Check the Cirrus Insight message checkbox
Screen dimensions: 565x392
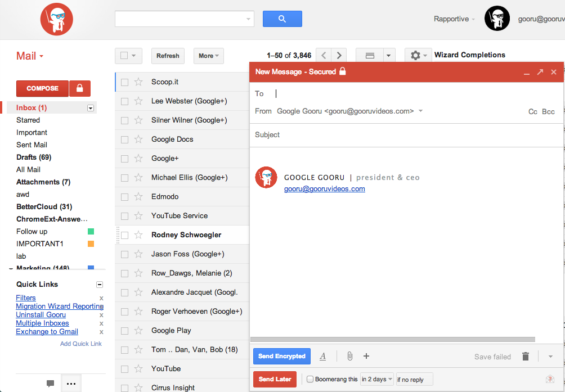[x=125, y=388]
